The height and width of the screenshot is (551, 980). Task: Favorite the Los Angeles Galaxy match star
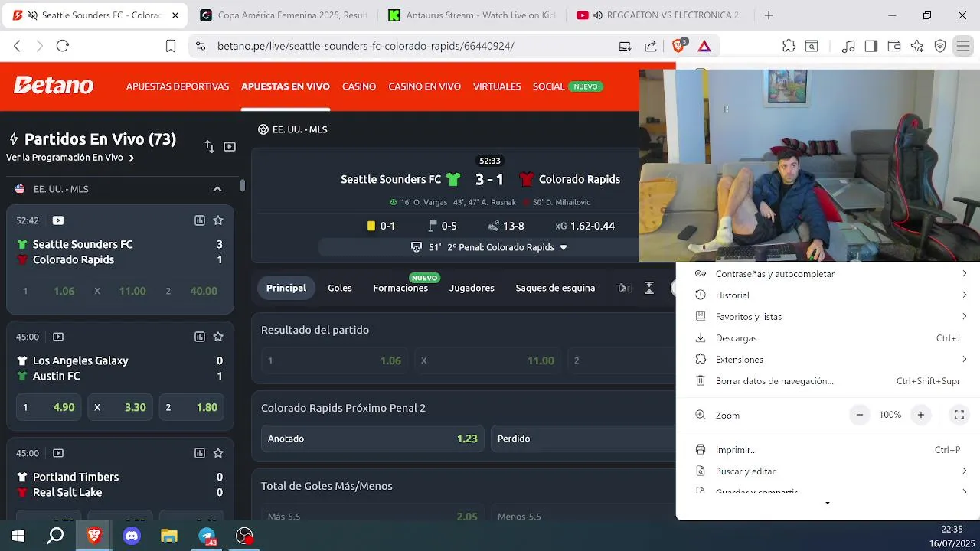pos(218,337)
